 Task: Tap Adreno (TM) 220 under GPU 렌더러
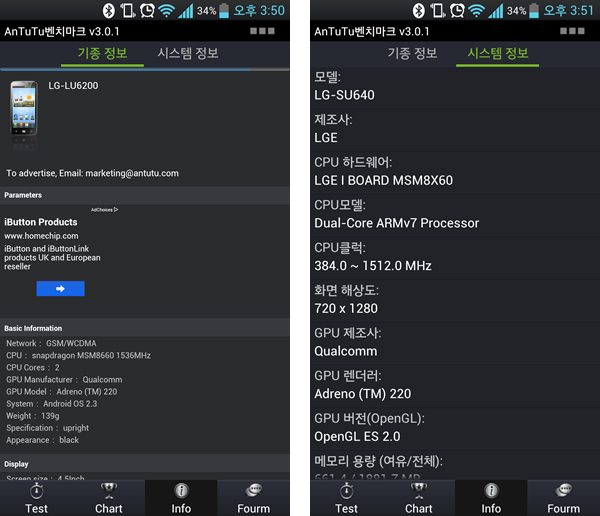click(362, 394)
